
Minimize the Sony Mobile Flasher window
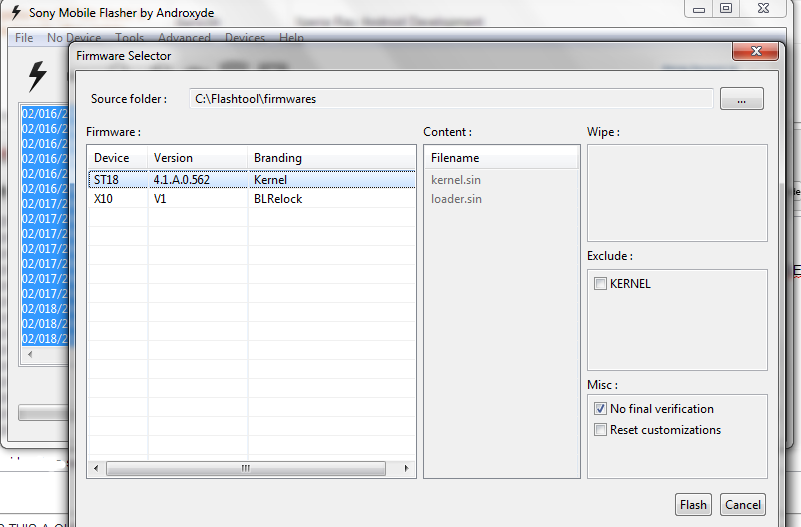(699, 9)
